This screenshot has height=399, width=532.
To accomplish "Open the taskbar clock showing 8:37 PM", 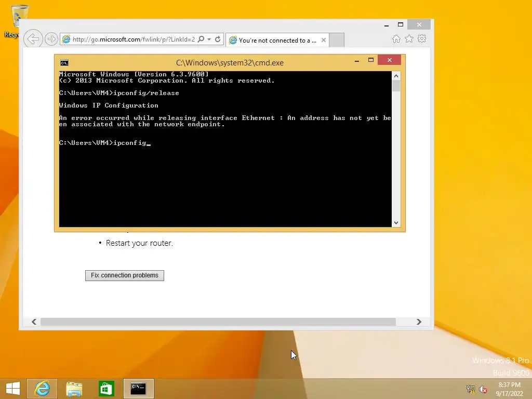I will point(509,389).
